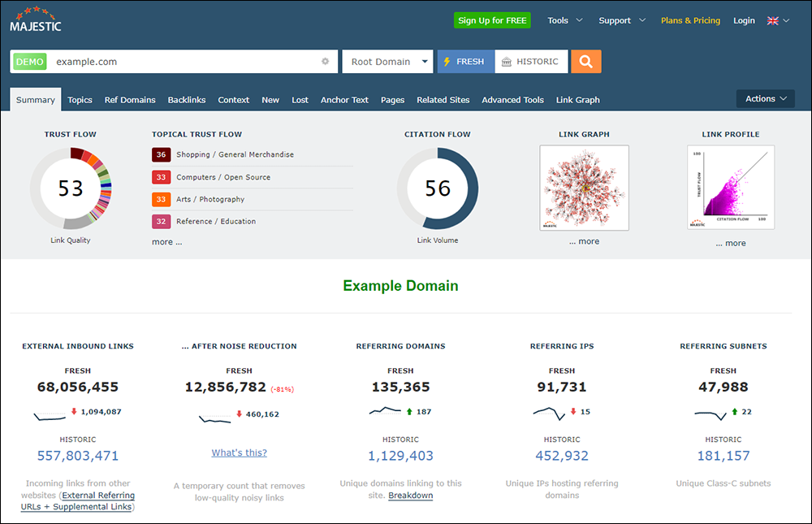Open the Actions dropdown
This screenshot has height=524, width=812.
pos(766,98)
